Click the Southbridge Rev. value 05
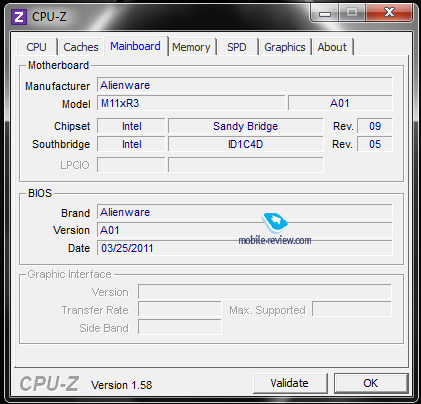The width and height of the screenshot is (421, 404). pyautogui.click(x=375, y=144)
